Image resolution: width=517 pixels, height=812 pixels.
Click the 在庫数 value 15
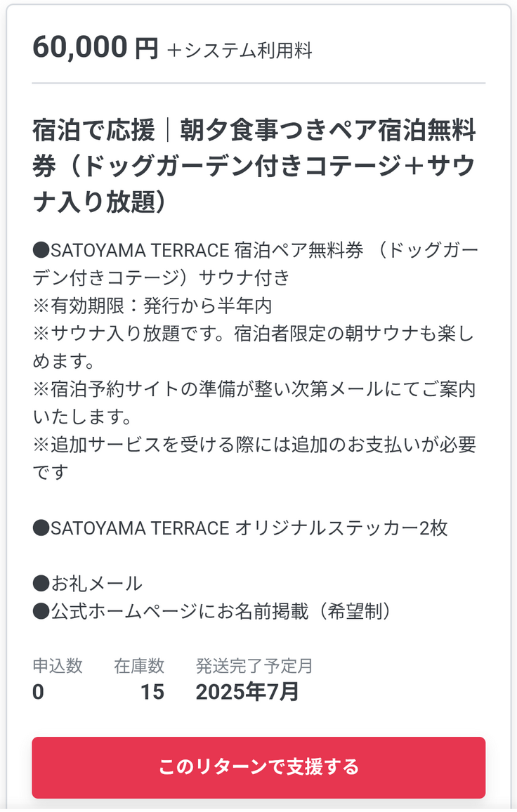[x=152, y=692]
